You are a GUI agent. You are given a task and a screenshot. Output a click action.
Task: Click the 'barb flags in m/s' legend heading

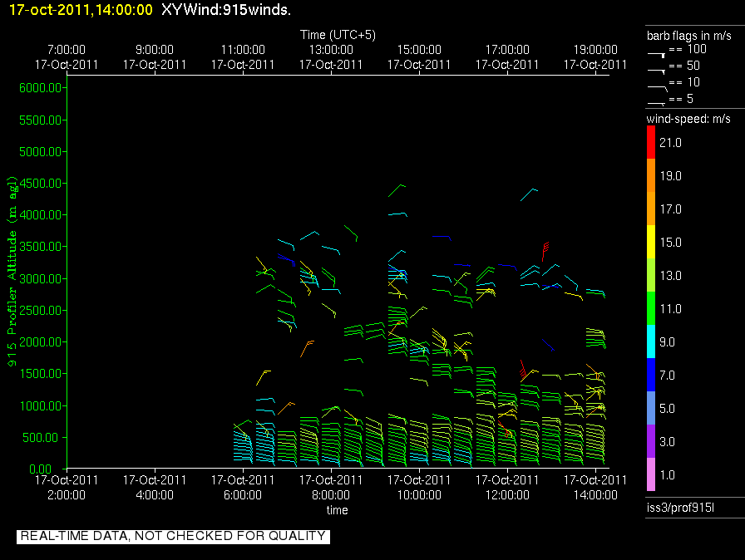point(689,36)
